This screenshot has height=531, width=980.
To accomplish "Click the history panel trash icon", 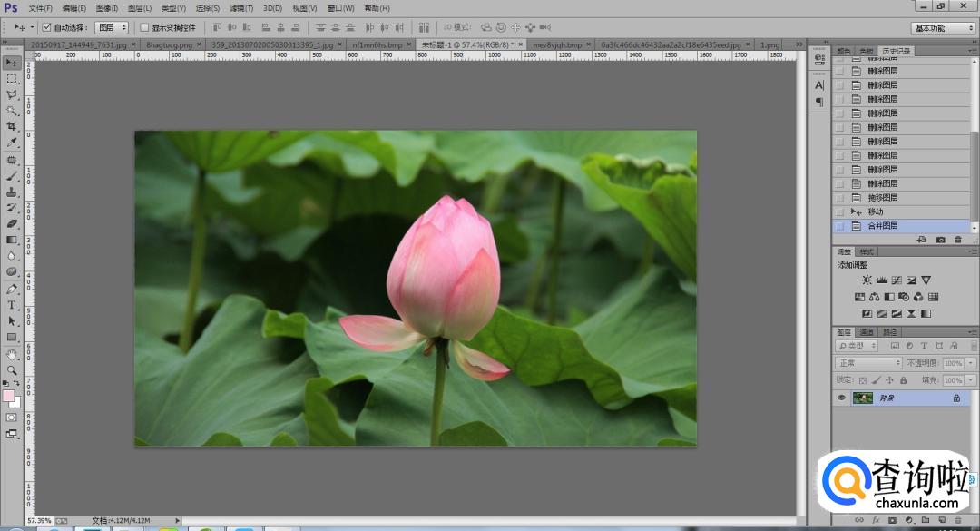I will click(x=958, y=240).
